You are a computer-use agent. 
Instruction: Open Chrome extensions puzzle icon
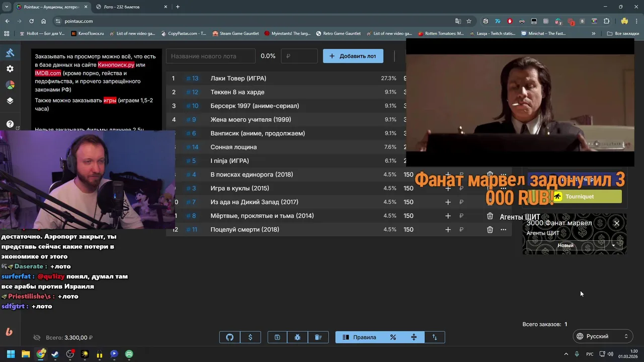click(606, 21)
